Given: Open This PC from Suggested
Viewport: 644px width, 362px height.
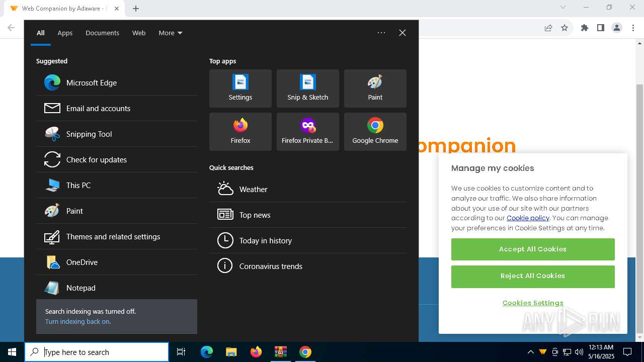Looking at the screenshot, I should (x=117, y=185).
